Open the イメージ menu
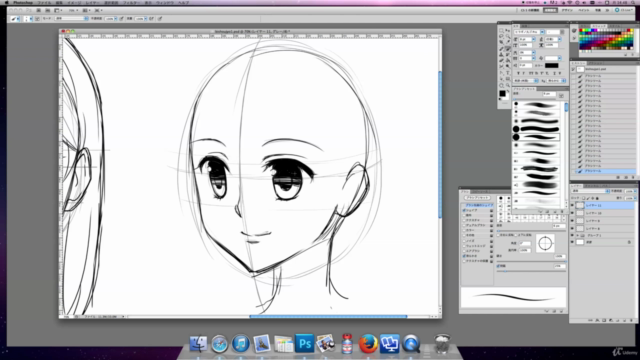 point(74,2)
